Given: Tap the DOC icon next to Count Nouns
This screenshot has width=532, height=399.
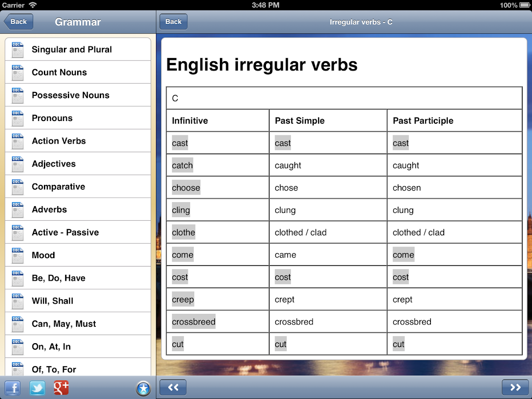Looking at the screenshot, I should [x=17, y=72].
